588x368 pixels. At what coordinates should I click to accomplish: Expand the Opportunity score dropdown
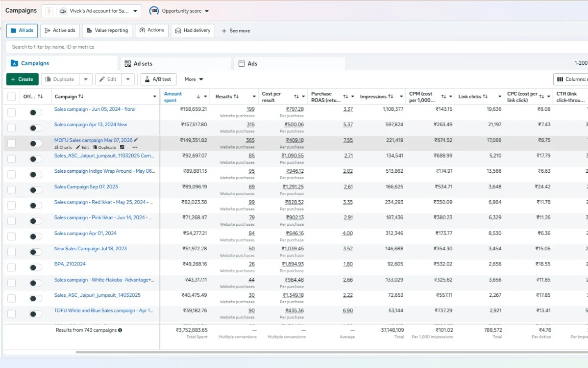click(x=179, y=11)
